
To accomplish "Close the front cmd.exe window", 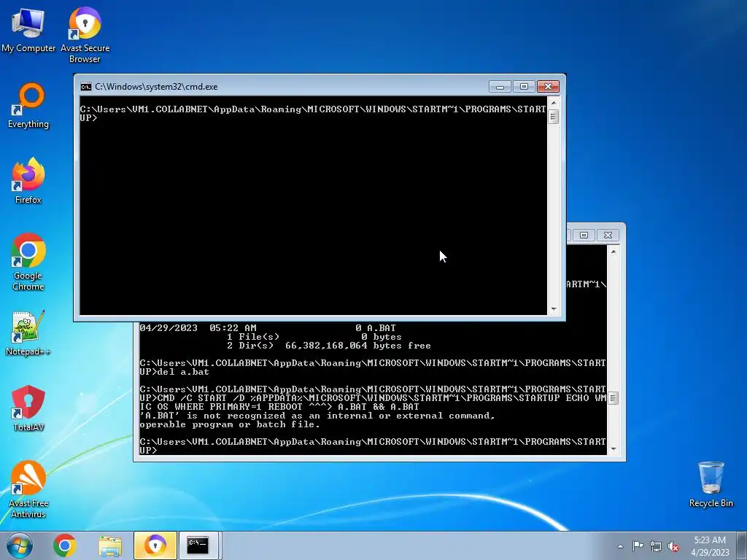I will pos(548,87).
